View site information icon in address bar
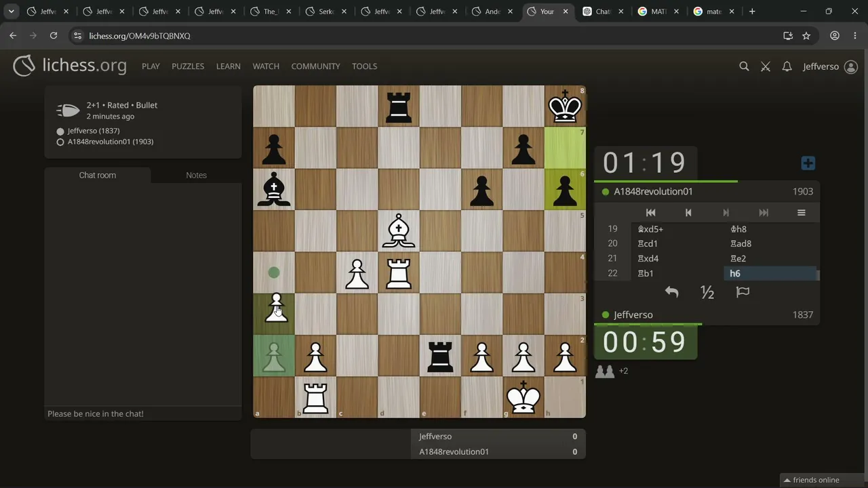The width and height of the screenshot is (868, 488). (x=77, y=36)
